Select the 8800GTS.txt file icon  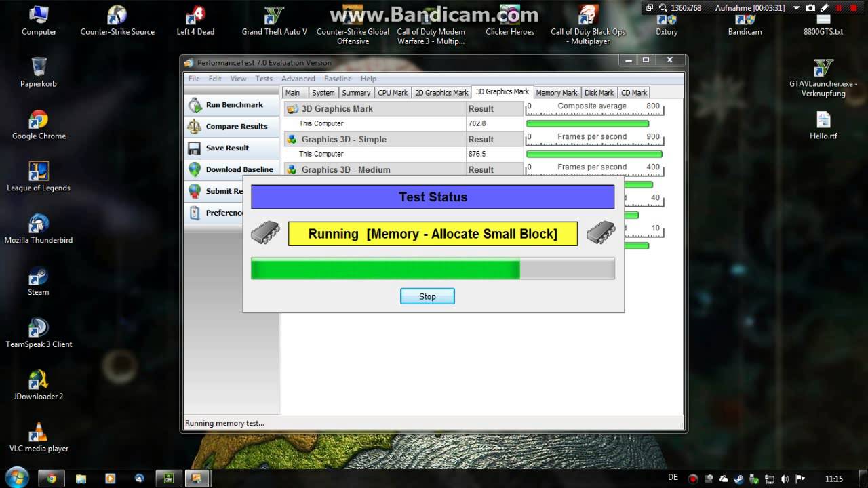(x=823, y=19)
